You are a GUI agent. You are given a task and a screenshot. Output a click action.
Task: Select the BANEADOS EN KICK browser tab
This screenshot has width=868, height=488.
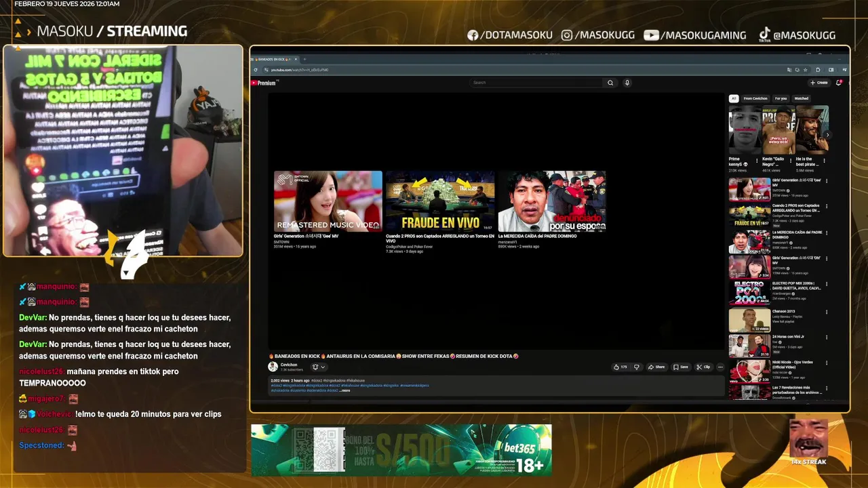(x=275, y=59)
